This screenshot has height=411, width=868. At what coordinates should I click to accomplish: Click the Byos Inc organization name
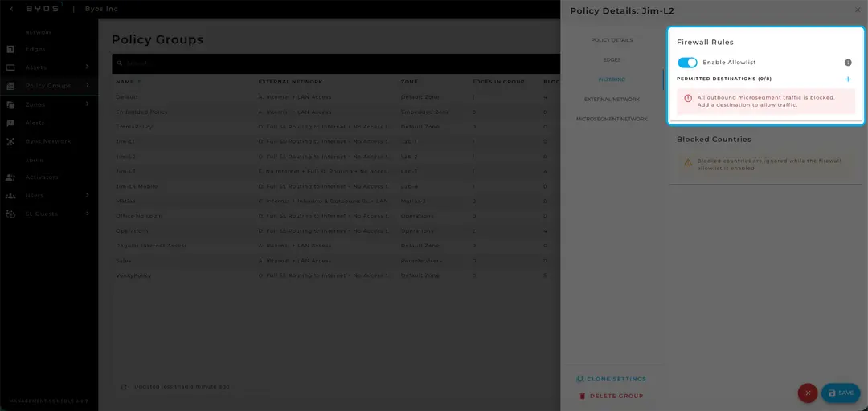(x=101, y=9)
